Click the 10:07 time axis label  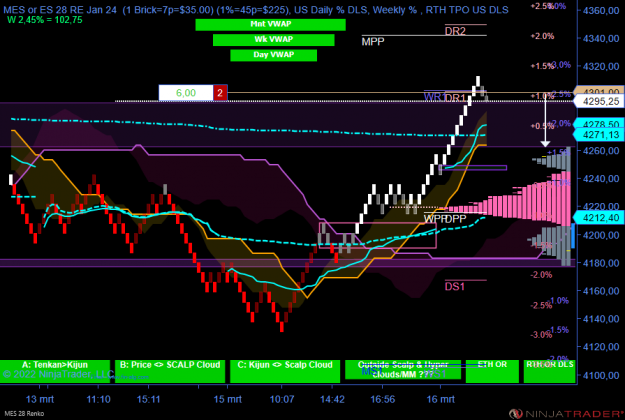pos(282,399)
